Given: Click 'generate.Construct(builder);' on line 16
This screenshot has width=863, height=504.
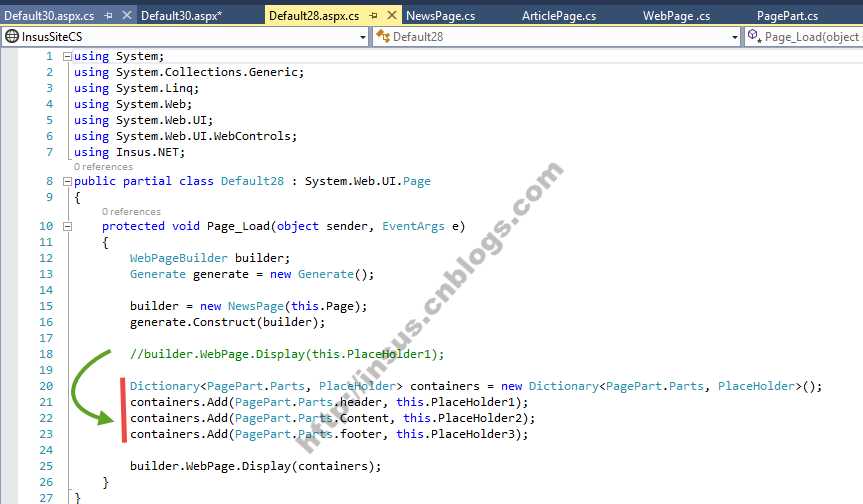Looking at the screenshot, I should (x=227, y=322).
